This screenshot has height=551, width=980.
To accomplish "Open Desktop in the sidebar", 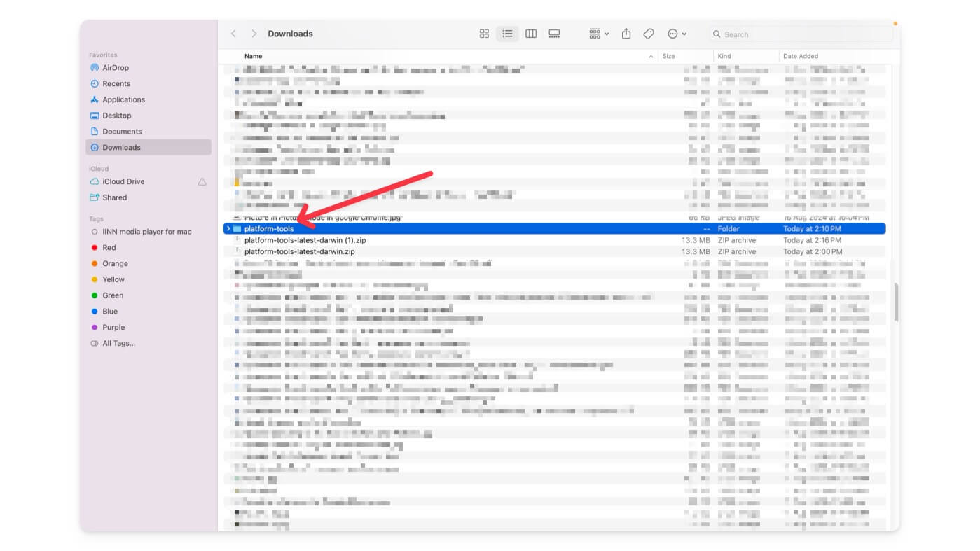I will tap(149, 116).
